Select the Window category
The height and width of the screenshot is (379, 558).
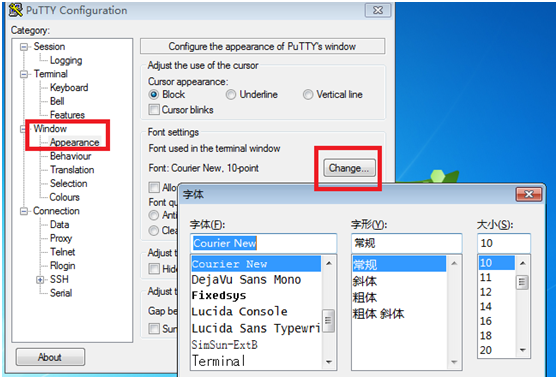(50, 129)
